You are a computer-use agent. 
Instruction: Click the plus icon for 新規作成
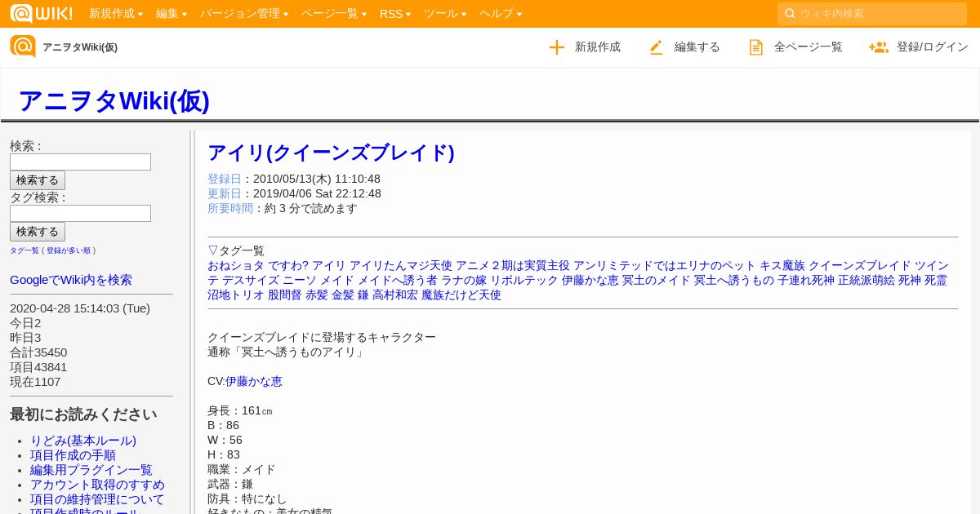(557, 47)
